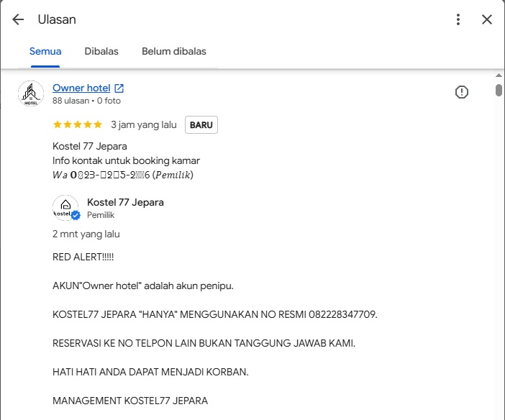This screenshot has width=505, height=420.
Task: Click the verified badge on the Kostel avatar
Action: click(x=76, y=215)
